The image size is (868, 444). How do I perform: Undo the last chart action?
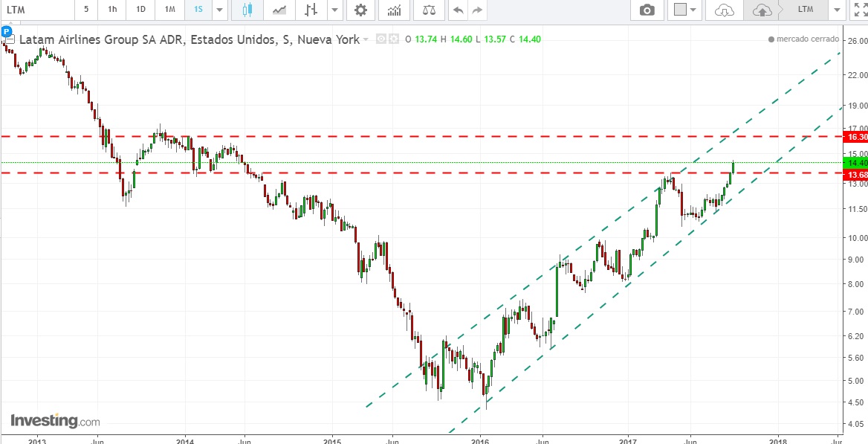(458, 10)
